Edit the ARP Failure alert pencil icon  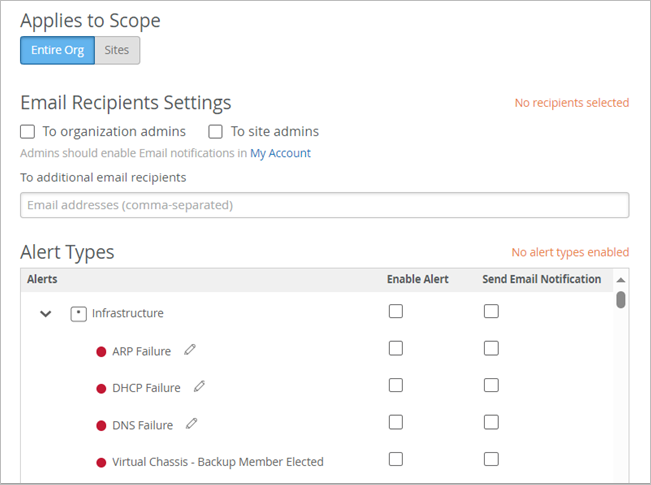click(190, 350)
